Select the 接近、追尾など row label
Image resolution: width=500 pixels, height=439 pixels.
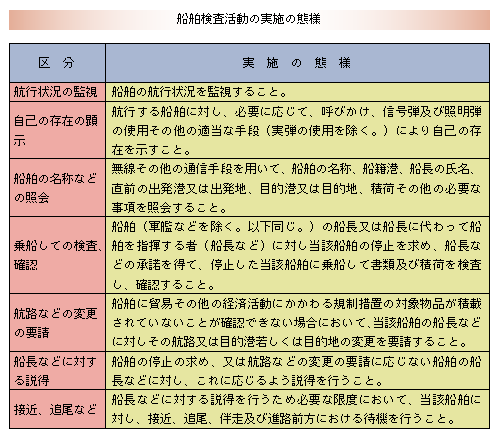point(57,409)
